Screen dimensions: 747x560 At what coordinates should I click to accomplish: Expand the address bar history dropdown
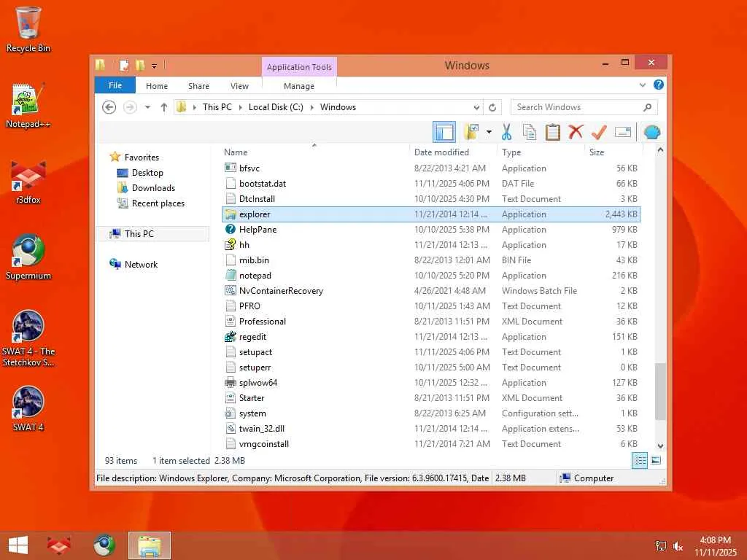[476, 108]
